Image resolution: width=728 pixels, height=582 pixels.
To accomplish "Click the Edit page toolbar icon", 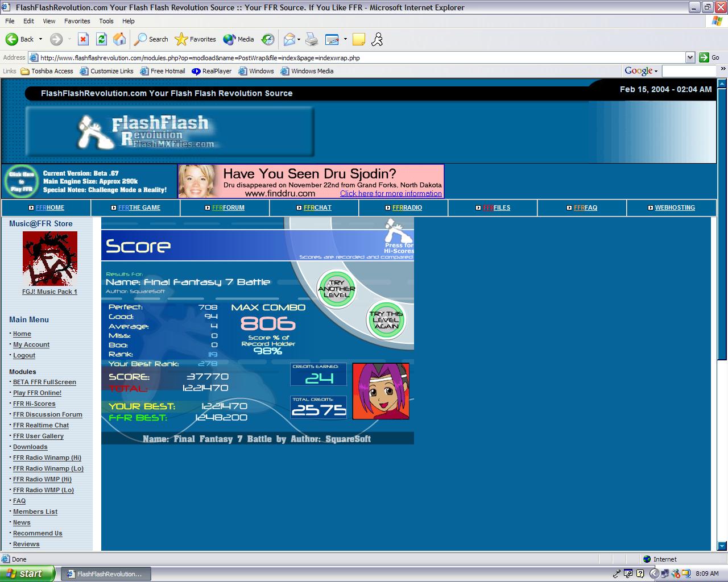I will [x=332, y=39].
